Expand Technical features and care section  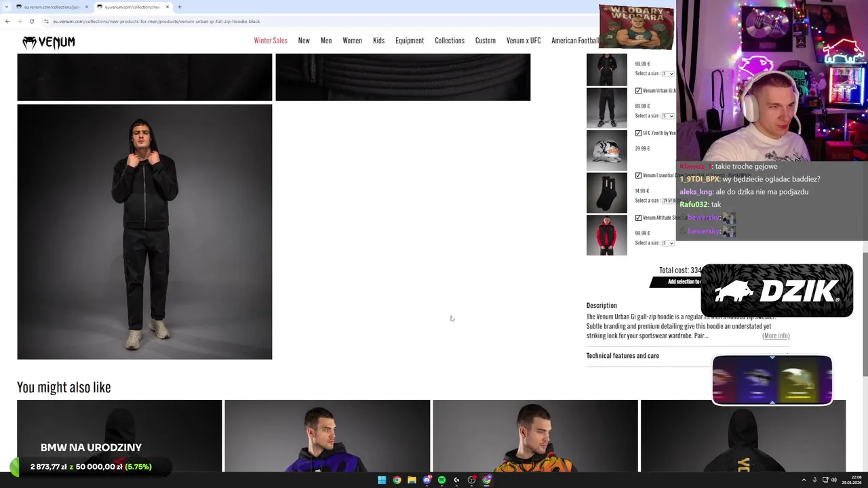(688, 356)
